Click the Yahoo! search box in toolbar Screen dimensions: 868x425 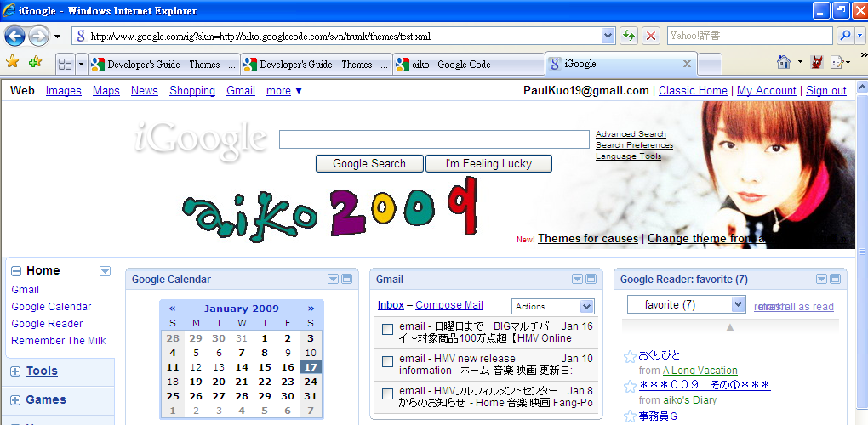pyautogui.click(x=750, y=36)
